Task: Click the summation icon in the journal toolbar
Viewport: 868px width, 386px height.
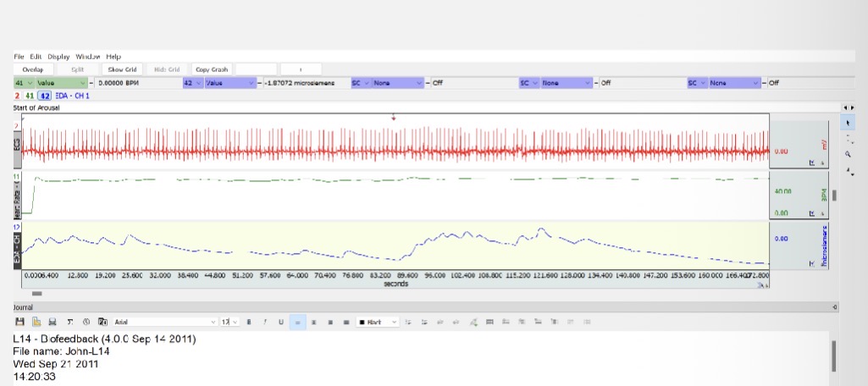Action: pyautogui.click(x=69, y=323)
